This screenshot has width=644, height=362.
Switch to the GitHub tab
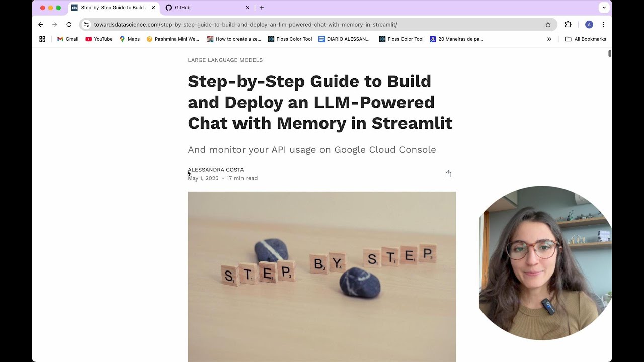[207, 8]
